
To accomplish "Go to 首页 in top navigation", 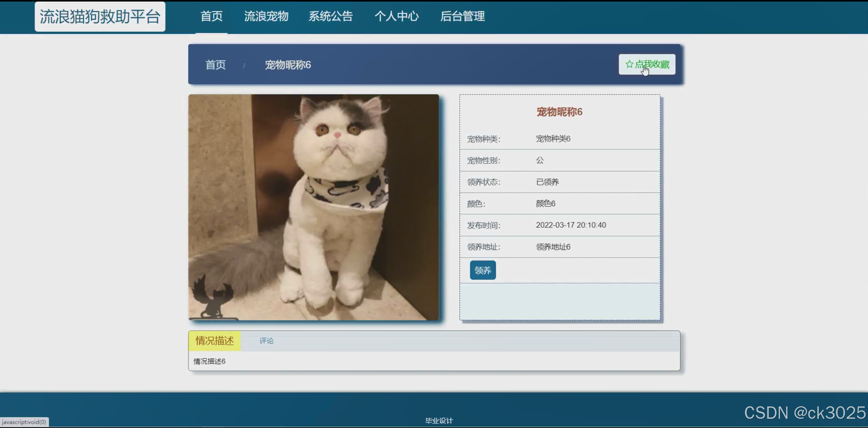I will (211, 16).
